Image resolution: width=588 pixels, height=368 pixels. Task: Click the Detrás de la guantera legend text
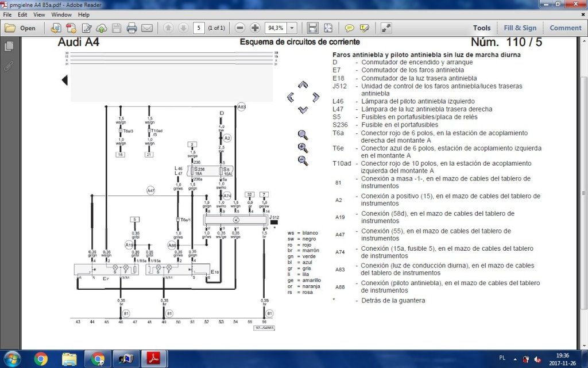[393, 300]
